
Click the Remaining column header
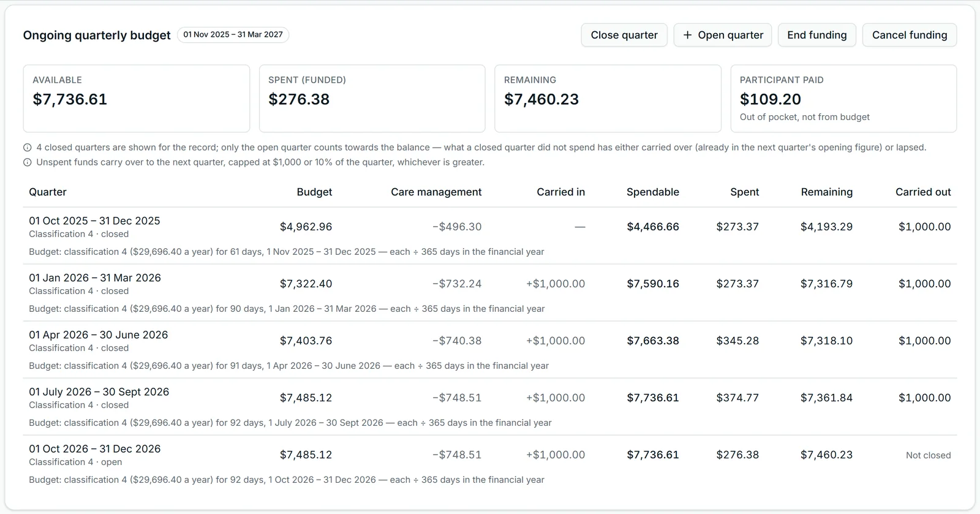click(x=827, y=192)
